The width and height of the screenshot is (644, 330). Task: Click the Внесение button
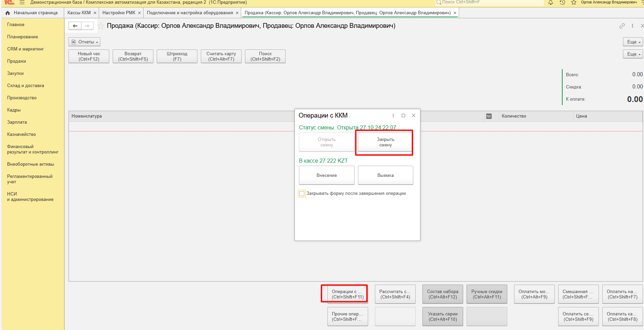coord(326,175)
